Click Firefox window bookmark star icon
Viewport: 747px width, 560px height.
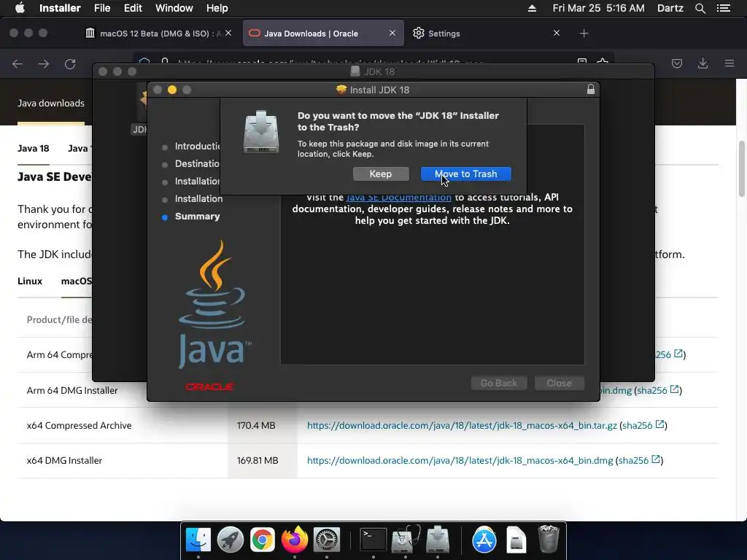tap(603, 63)
